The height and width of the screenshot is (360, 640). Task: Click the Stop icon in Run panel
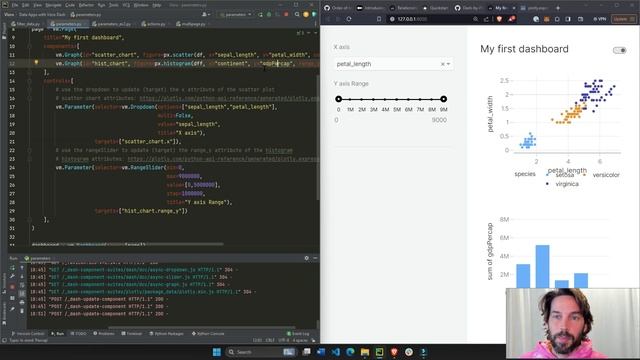coord(12,287)
